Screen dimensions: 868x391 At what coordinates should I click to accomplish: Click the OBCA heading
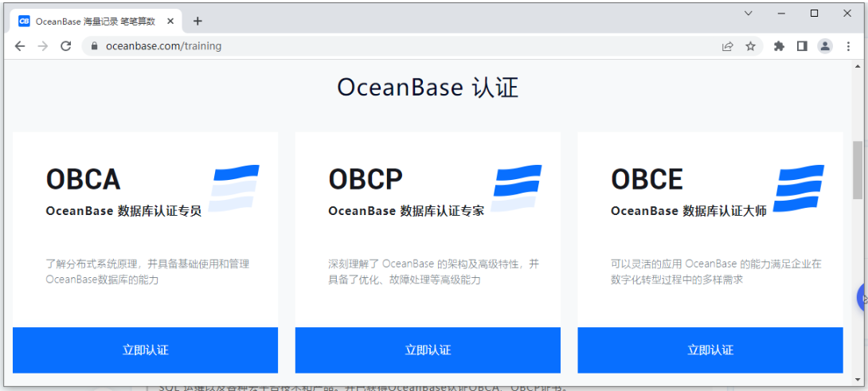click(83, 179)
